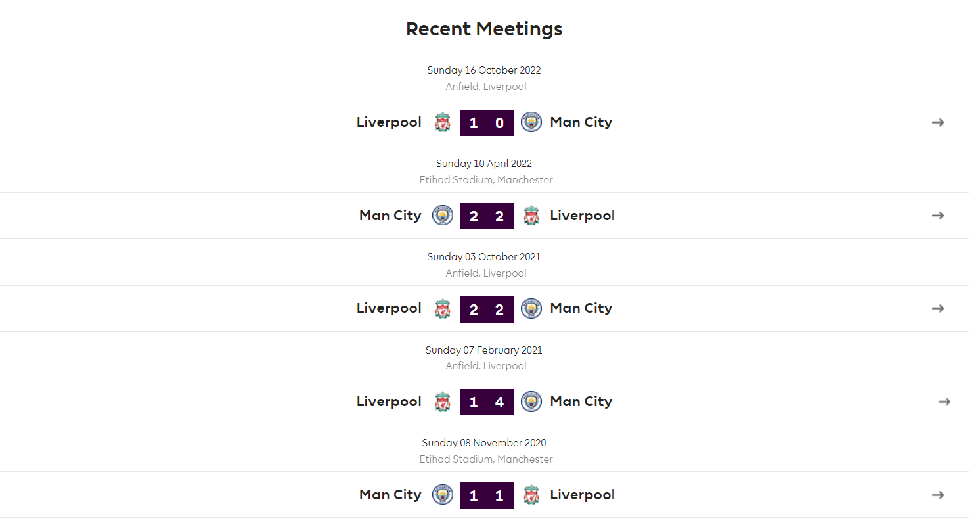
Task: Open arrow for 08 November 2020 match
Action: (x=938, y=495)
